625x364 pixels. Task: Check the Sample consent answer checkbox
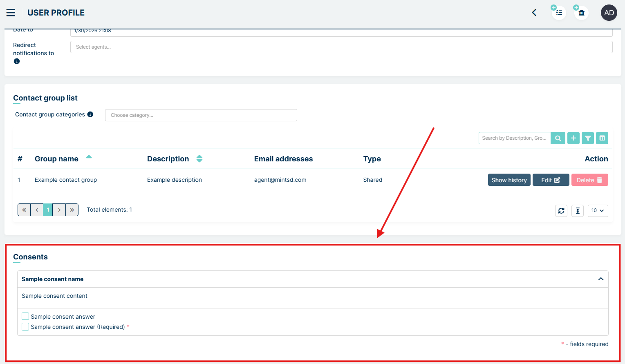tap(25, 316)
